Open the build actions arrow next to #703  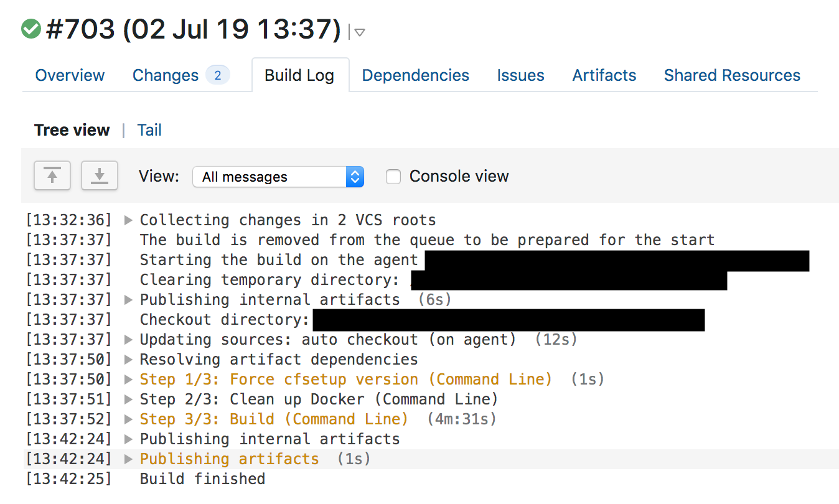(359, 32)
